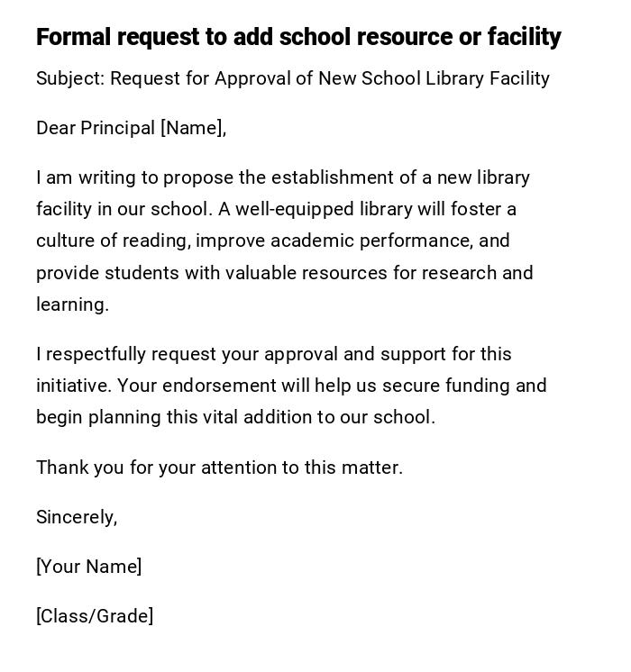The height and width of the screenshot is (672, 631).
Task: Click the [Your Name] placeholder
Action: [x=88, y=567]
